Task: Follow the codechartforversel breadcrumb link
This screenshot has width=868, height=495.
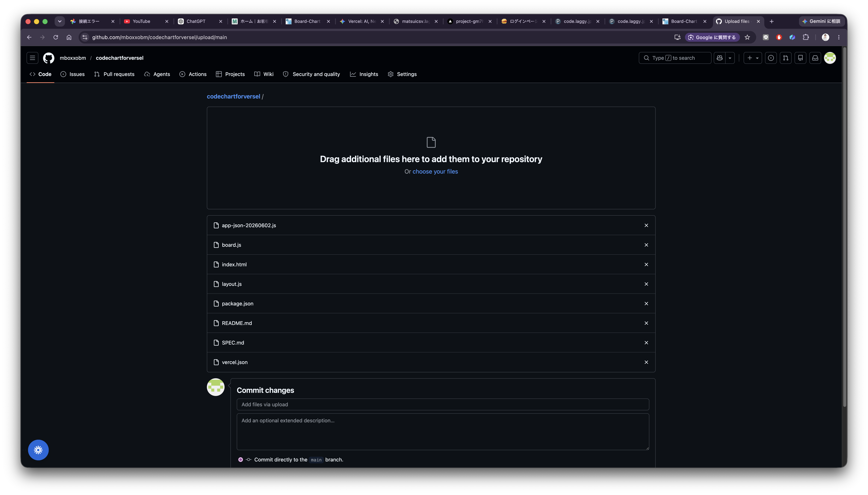Action: coord(233,97)
